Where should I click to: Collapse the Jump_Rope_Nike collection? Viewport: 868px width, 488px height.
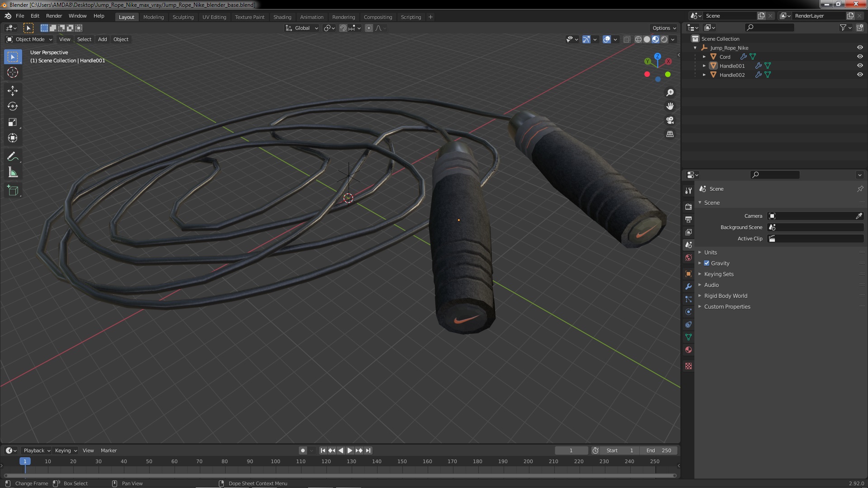[695, 47]
